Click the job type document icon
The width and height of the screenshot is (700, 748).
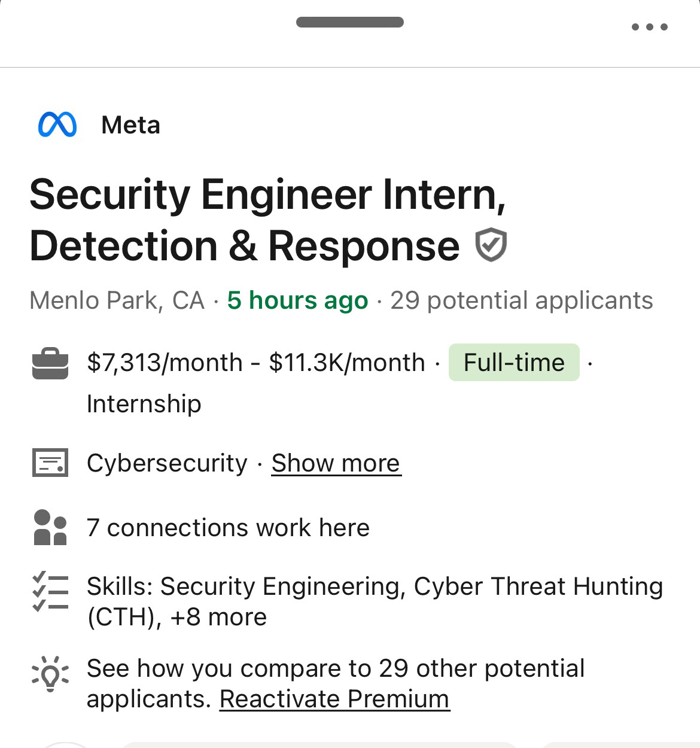coord(50,463)
